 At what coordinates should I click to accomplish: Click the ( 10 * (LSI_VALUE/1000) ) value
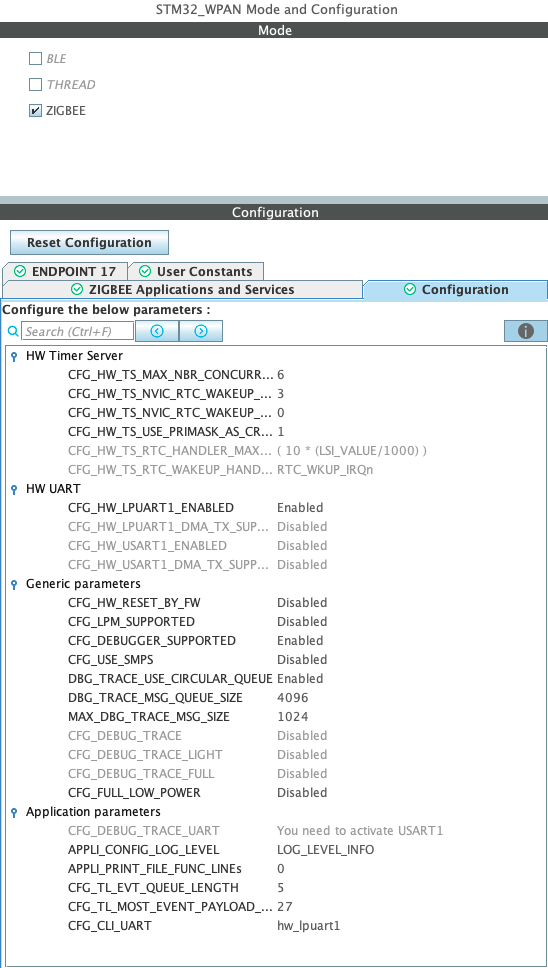click(352, 451)
